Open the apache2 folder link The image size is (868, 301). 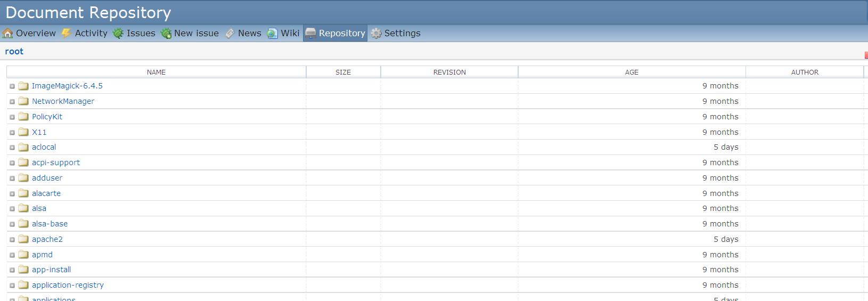47,239
